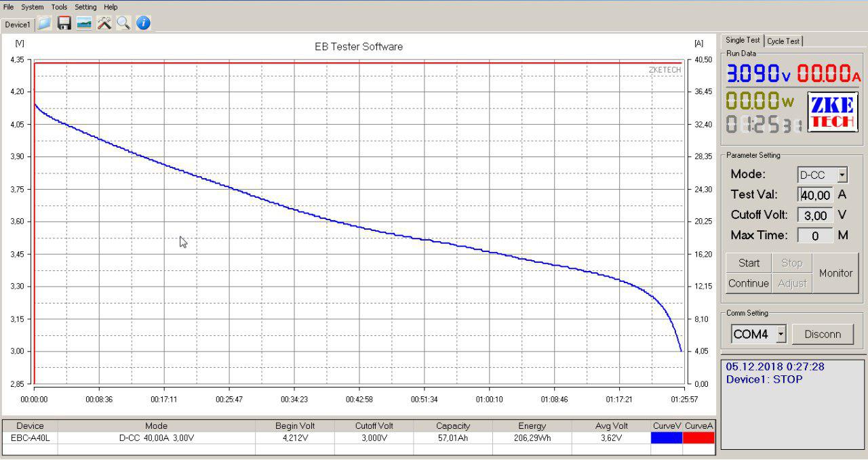Click the Cutoff Volt input field
The width and height of the screenshot is (868, 460).
(x=814, y=215)
